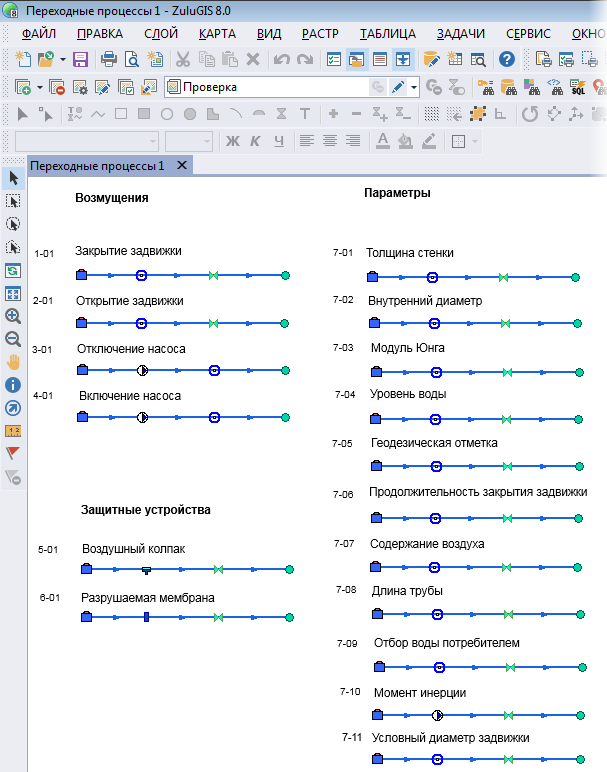Viewport: 607px width, 772px height.
Task: Toggle bold text formatting Ж
Action: tap(234, 141)
